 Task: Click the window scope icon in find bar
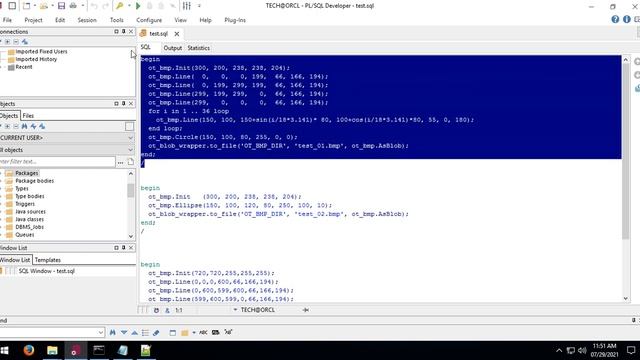(x=173, y=333)
